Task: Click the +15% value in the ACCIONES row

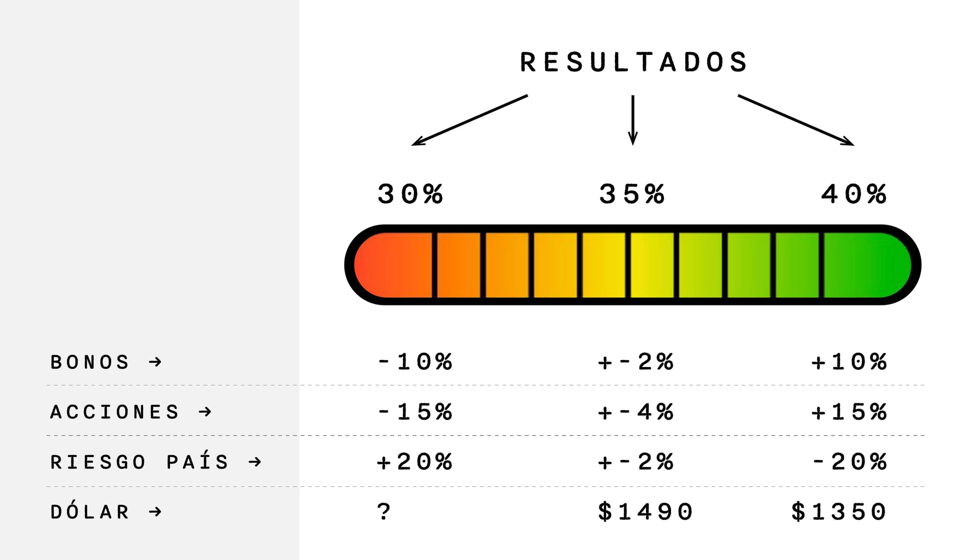Action: [849, 412]
